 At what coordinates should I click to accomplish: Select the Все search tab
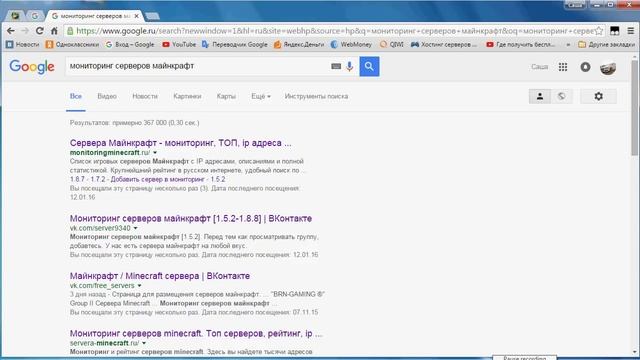[x=76, y=96]
